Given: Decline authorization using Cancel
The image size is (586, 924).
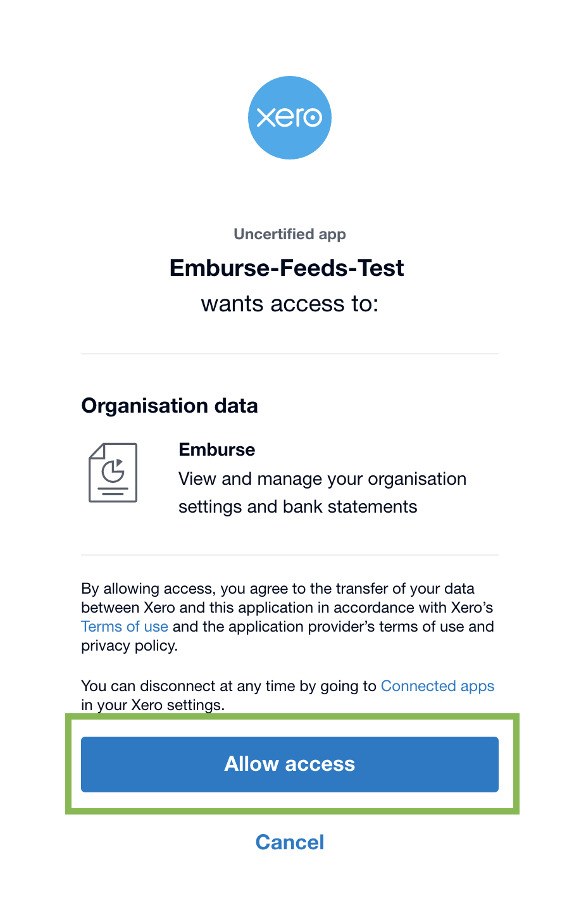Looking at the screenshot, I should (290, 842).
